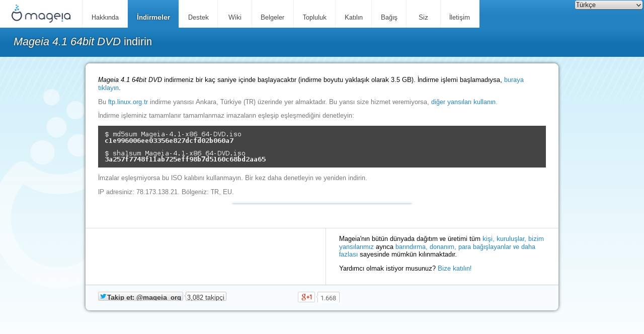Expand the Türkçe language dropdown
Screen dimensions: 644x334
(x=609, y=5)
